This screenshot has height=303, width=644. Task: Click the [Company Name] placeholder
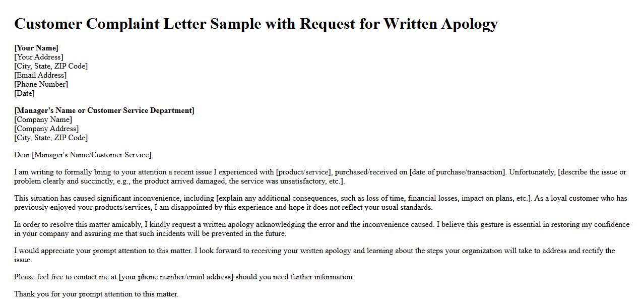coord(43,120)
